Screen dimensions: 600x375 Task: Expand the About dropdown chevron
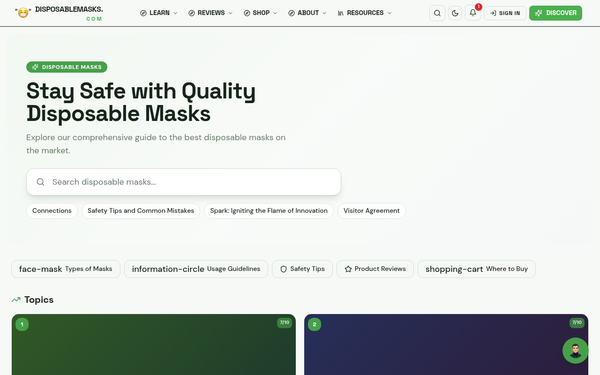click(324, 13)
